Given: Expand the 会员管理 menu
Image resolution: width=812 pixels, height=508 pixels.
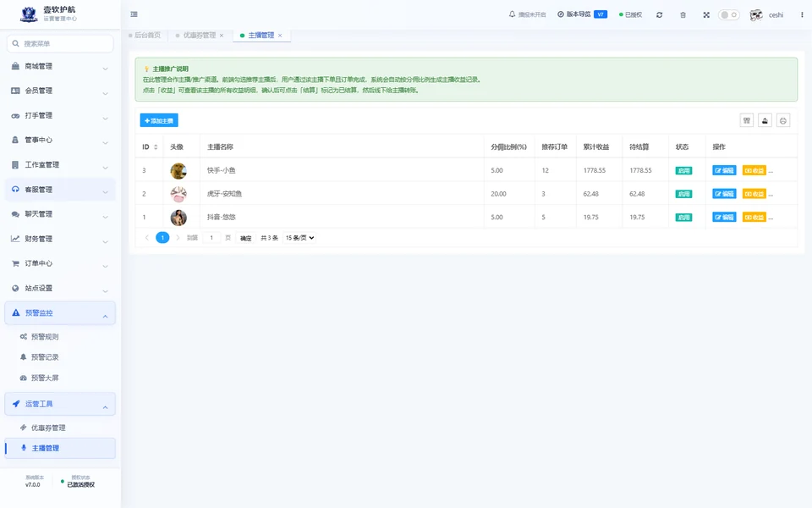Looking at the screenshot, I should click(x=60, y=91).
